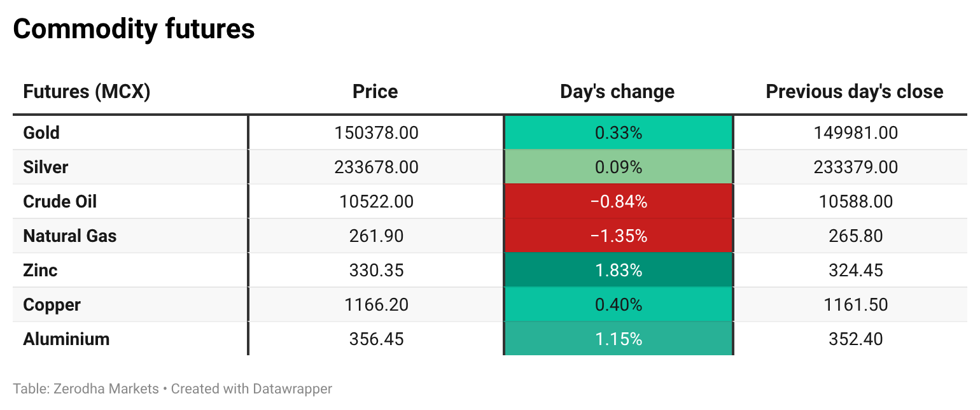Select the 1.15% Aluminium change cell
The image size is (980, 410).
pyautogui.click(x=619, y=339)
